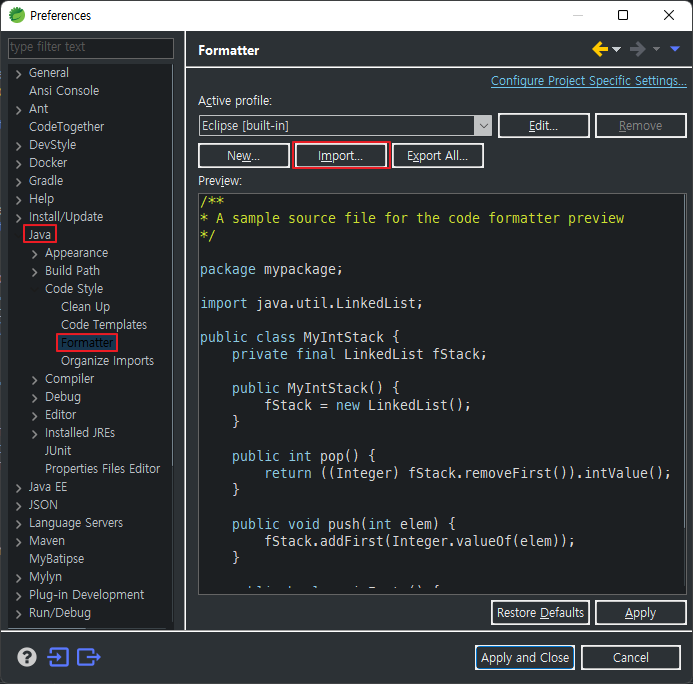
Task: Click the Import... button
Action: (x=341, y=156)
